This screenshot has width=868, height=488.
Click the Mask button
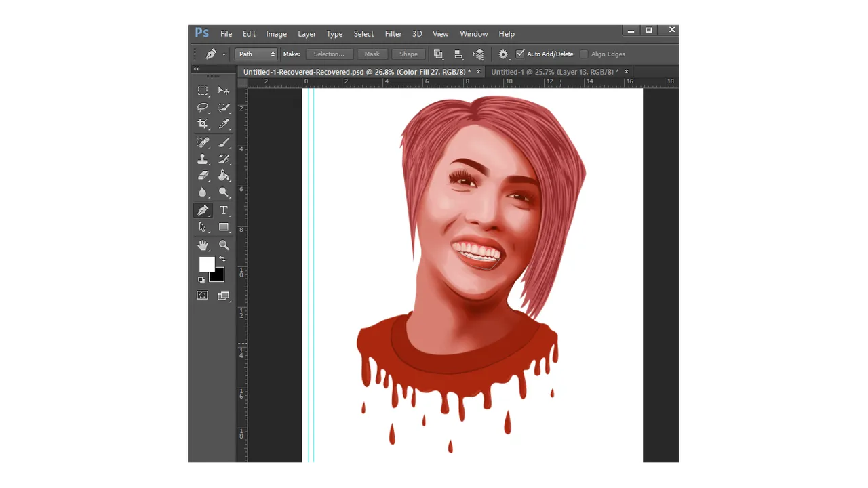pyautogui.click(x=372, y=54)
